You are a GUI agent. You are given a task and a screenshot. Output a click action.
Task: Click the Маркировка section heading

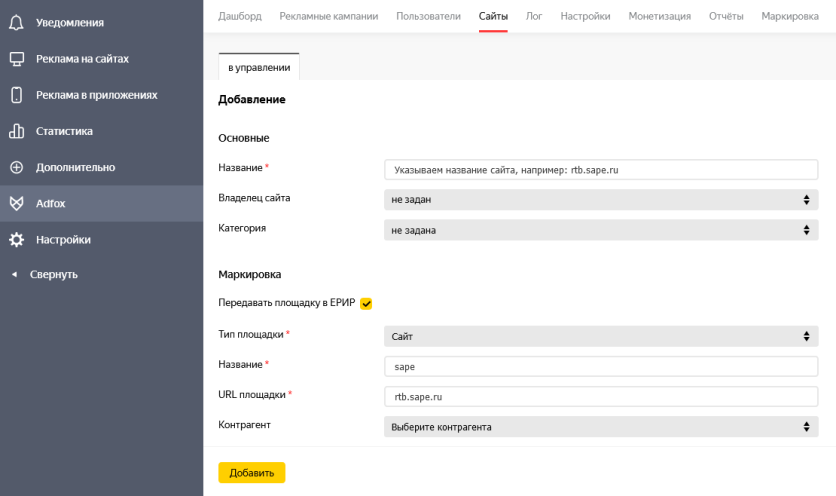(x=250, y=274)
